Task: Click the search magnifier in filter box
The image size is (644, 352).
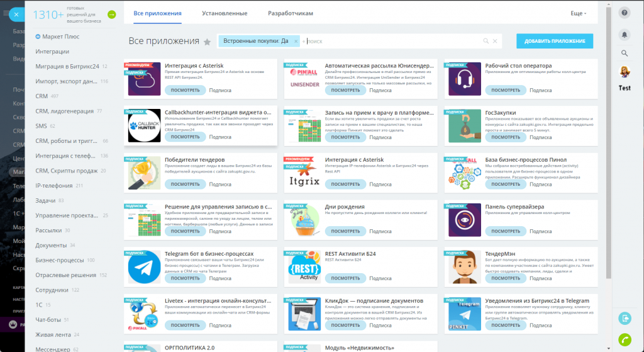Action: tap(486, 41)
